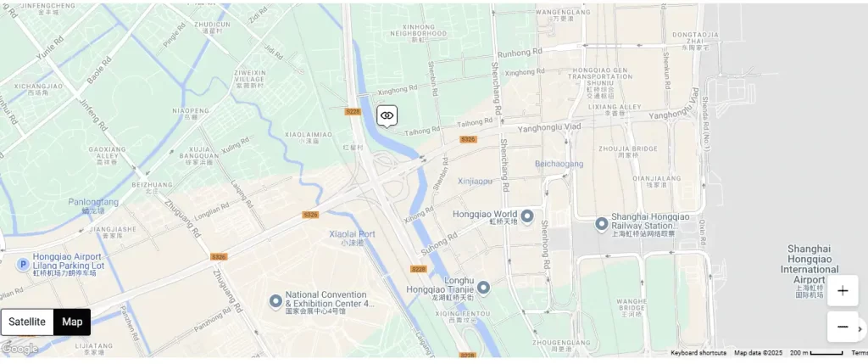Open the Longhu Hongqiao Tianjie marker
The image size is (868, 364).
(x=483, y=288)
